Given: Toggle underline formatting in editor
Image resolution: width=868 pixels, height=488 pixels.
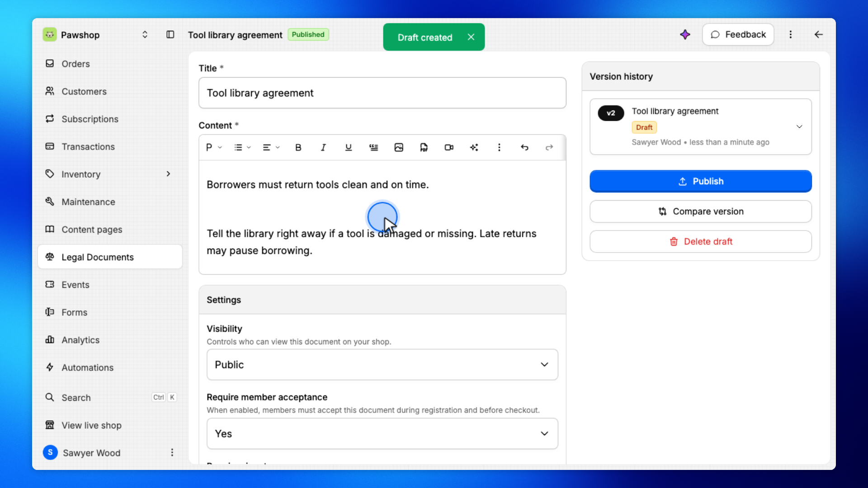Looking at the screenshot, I should 349,147.
